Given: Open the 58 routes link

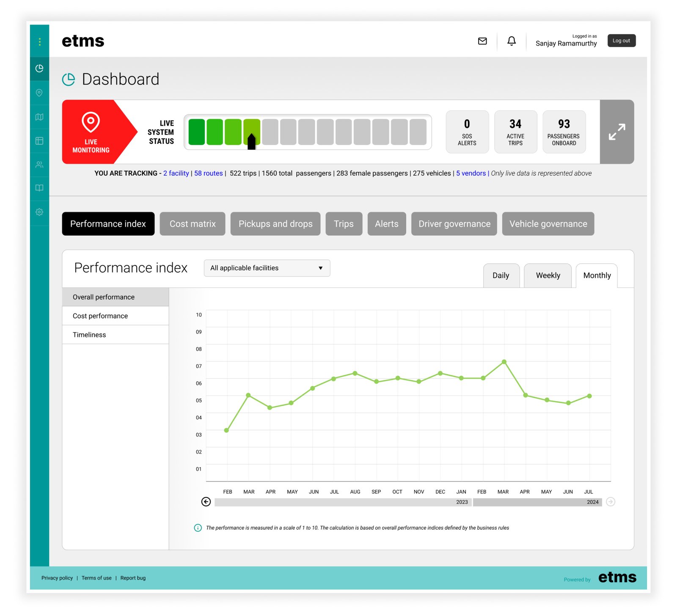Looking at the screenshot, I should pos(208,173).
